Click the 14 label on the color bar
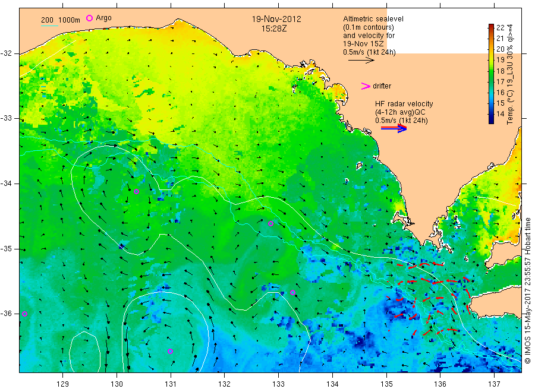The height and width of the screenshot is (392, 535). click(x=500, y=114)
